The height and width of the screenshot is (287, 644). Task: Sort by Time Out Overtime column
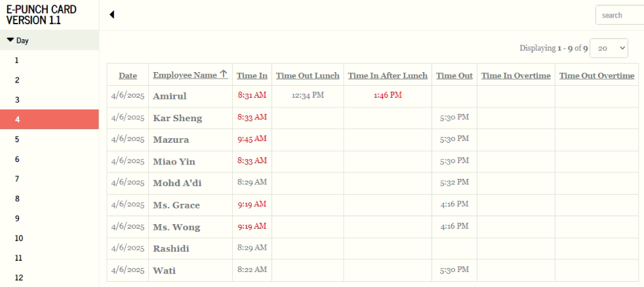coord(597,75)
